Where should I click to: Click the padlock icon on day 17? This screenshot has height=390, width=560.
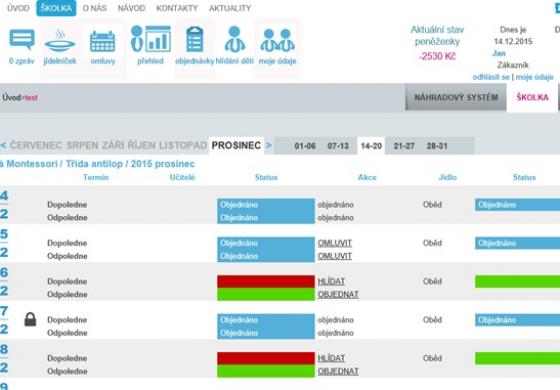click(30, 319)
